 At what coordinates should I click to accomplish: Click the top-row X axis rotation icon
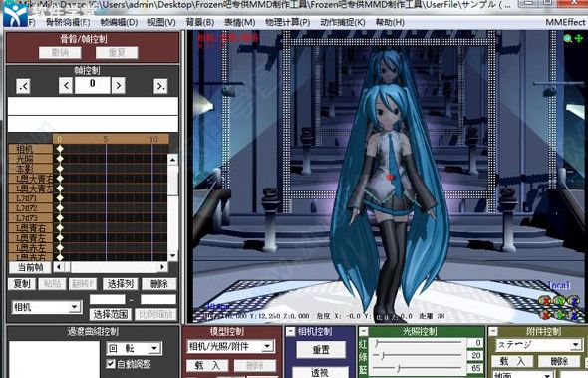coord(546,301)
